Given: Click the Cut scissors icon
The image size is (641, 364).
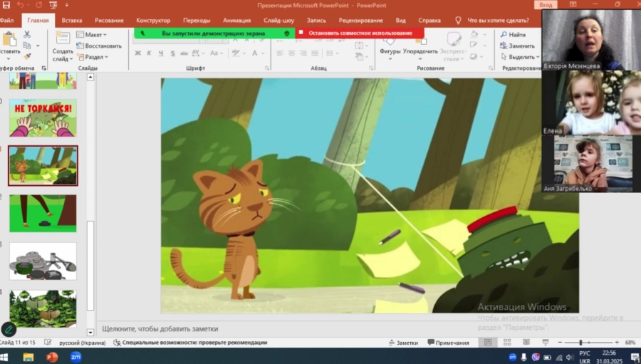Looking at the screenshot, I should pos(27,34).
